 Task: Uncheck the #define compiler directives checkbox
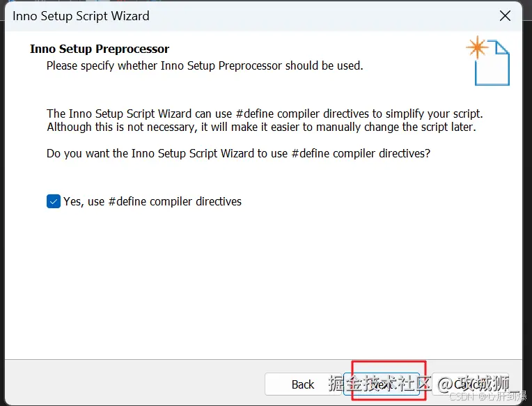point(54,201)
